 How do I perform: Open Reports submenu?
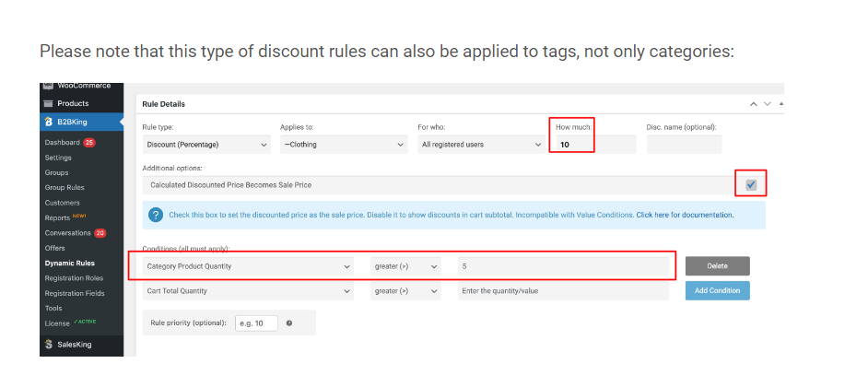[57, 218]
